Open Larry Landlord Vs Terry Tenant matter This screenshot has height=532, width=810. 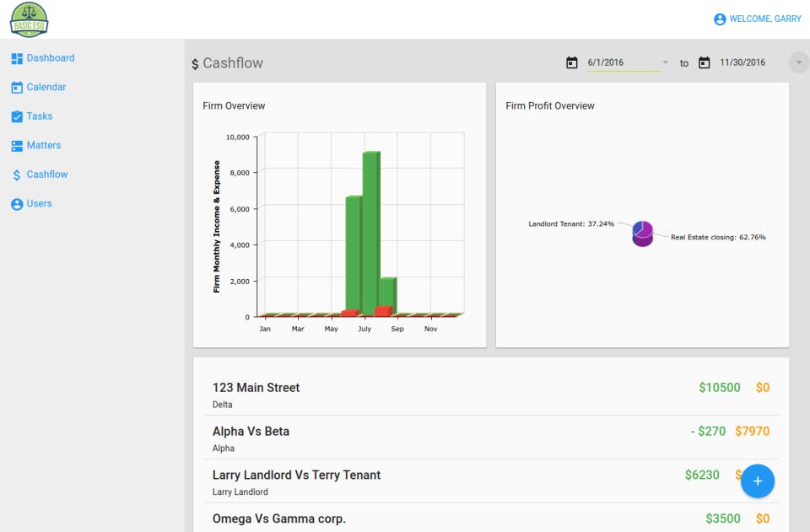point(491,481)
